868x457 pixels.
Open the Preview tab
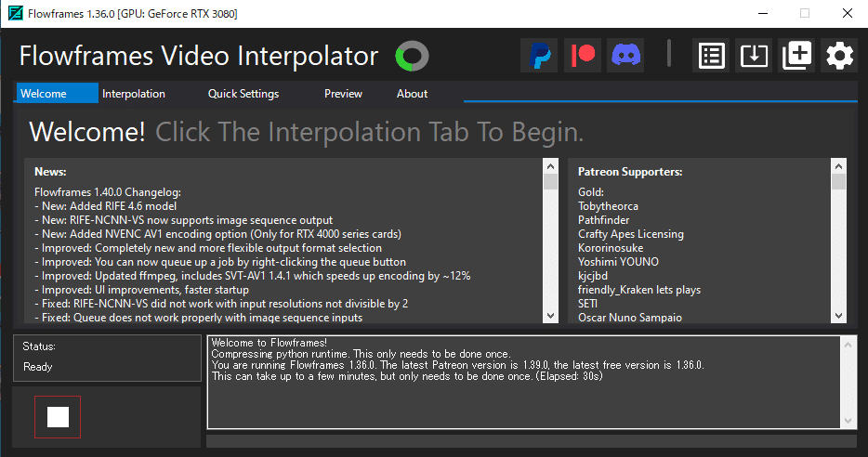pyautogui.click(x=343, y=94)
